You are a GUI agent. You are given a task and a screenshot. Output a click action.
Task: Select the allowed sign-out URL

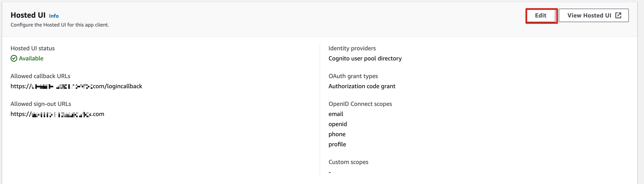coord(57,114)
